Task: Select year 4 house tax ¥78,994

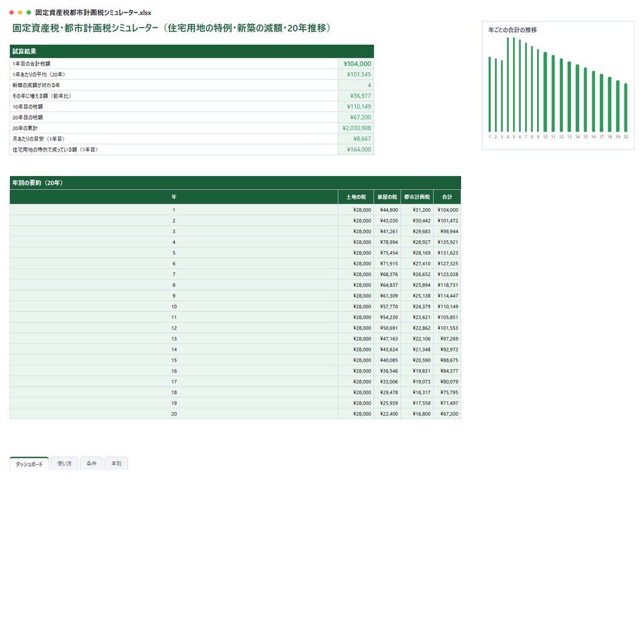Action: pos(387,242)
